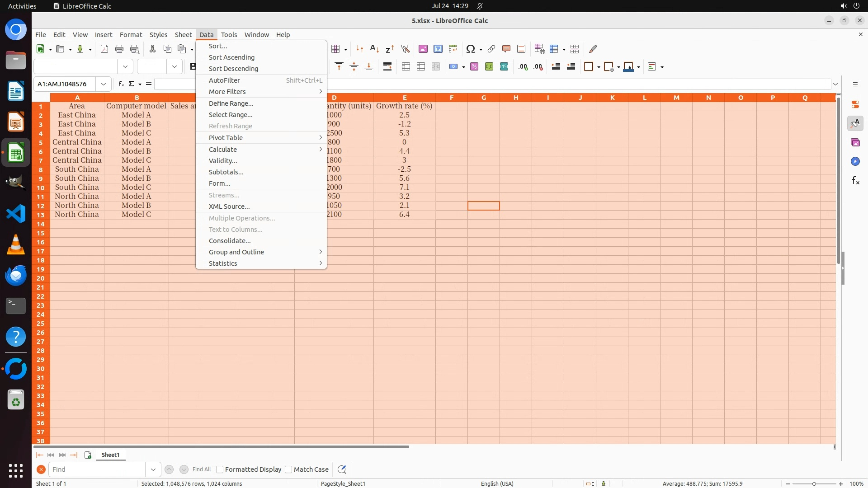Viewport: 868px width, 488px height.
Task: Enable the Match Case checkbox
Action: click(288, 469)
